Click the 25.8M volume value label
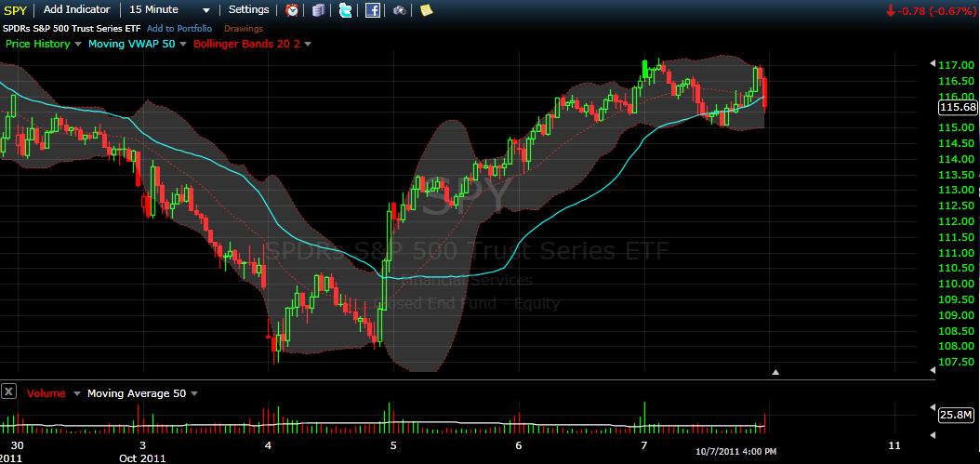This screenshot has width=980, height=464. (957, 415)
